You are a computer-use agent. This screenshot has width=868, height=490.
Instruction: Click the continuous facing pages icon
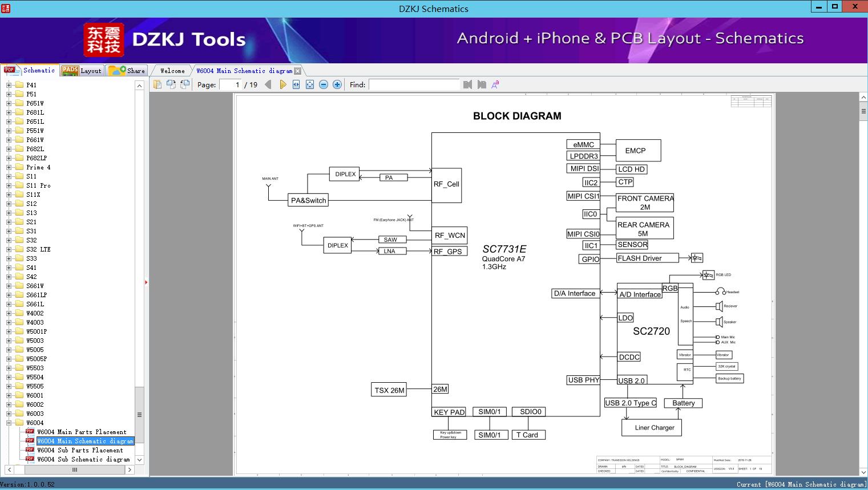184,84
